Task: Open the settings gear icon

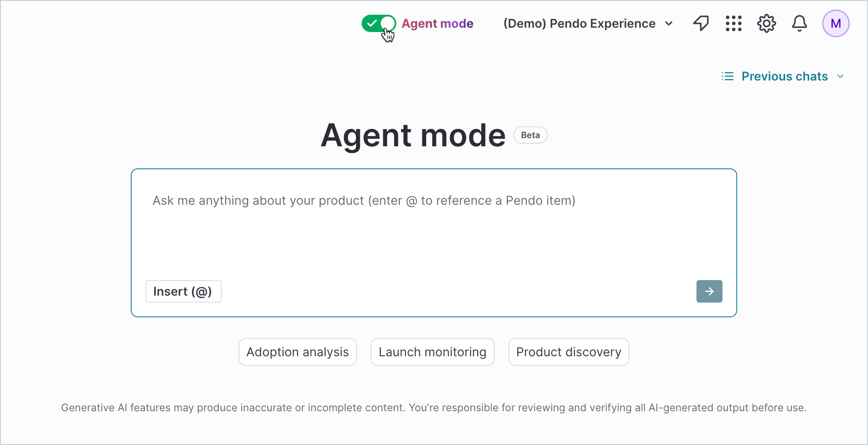Action: [766, 23]
